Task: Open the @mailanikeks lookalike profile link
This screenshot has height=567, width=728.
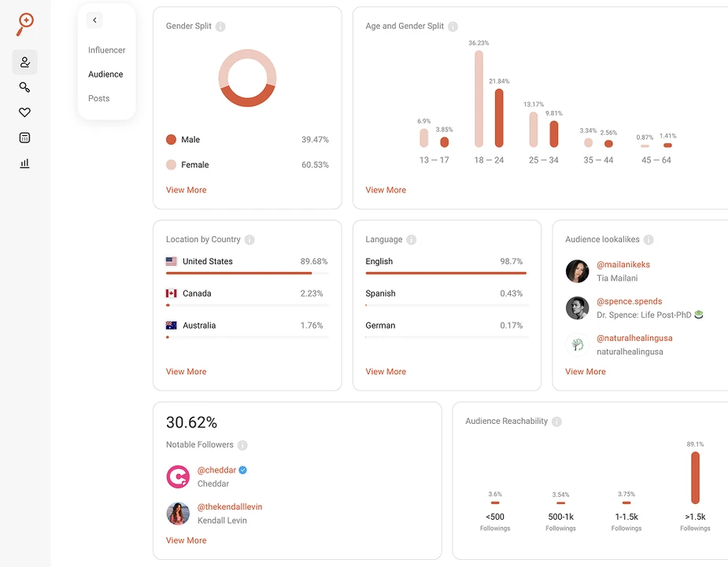Action: 626,264
